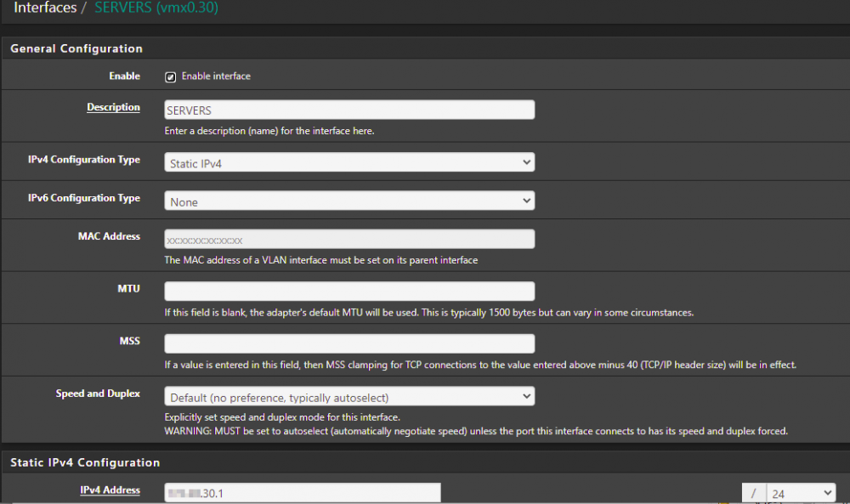Click the Enable interface label text
The height and width of the screenshot is (504, 850).
pos(216,76)
